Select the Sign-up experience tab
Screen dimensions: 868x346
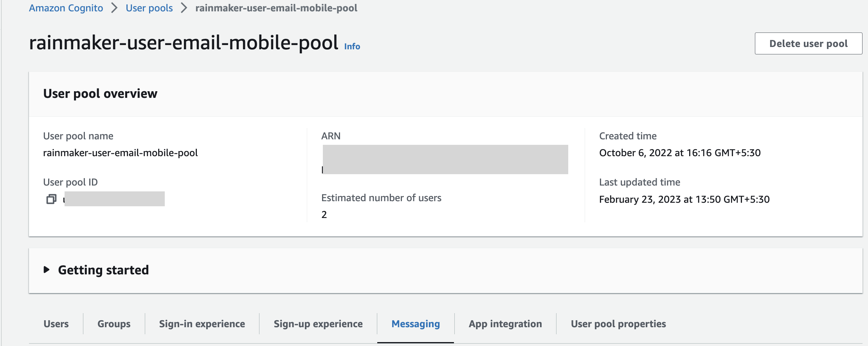coord(318,324)
